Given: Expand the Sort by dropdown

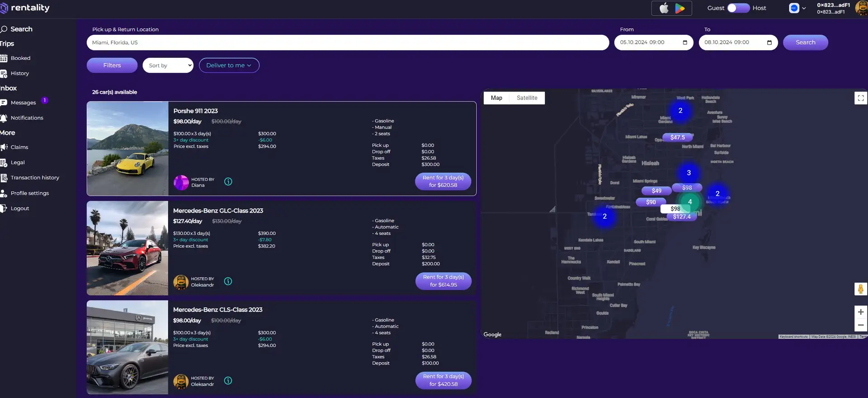Looking at the screenshot, I should (x=168, y=66).
